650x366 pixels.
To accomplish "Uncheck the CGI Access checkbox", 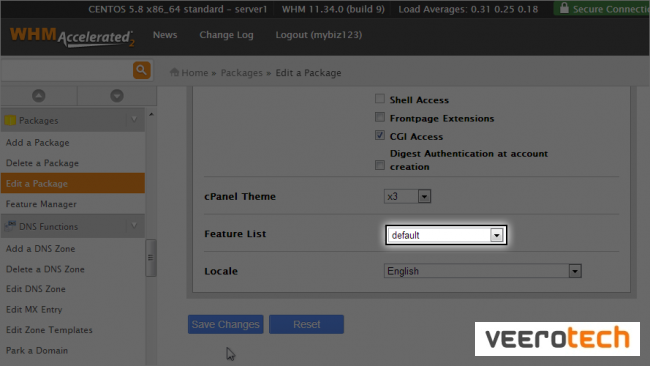I will click(x=380, y=135).
